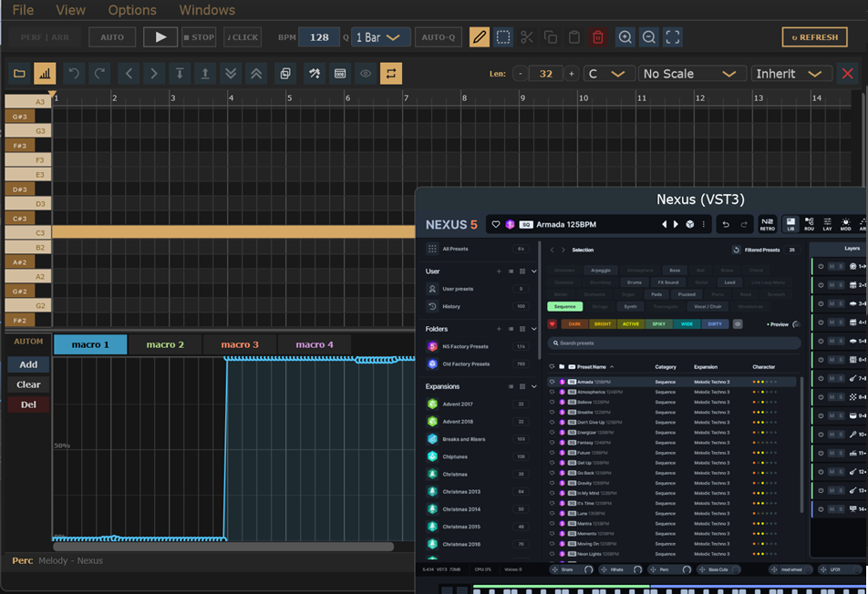868x594 pixels.
Task: Open the Windows menu
Action: (x=207, y=10)
